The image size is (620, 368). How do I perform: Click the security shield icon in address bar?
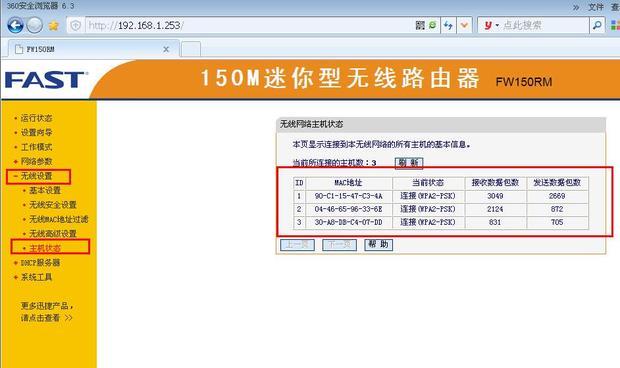click(76, 26)
